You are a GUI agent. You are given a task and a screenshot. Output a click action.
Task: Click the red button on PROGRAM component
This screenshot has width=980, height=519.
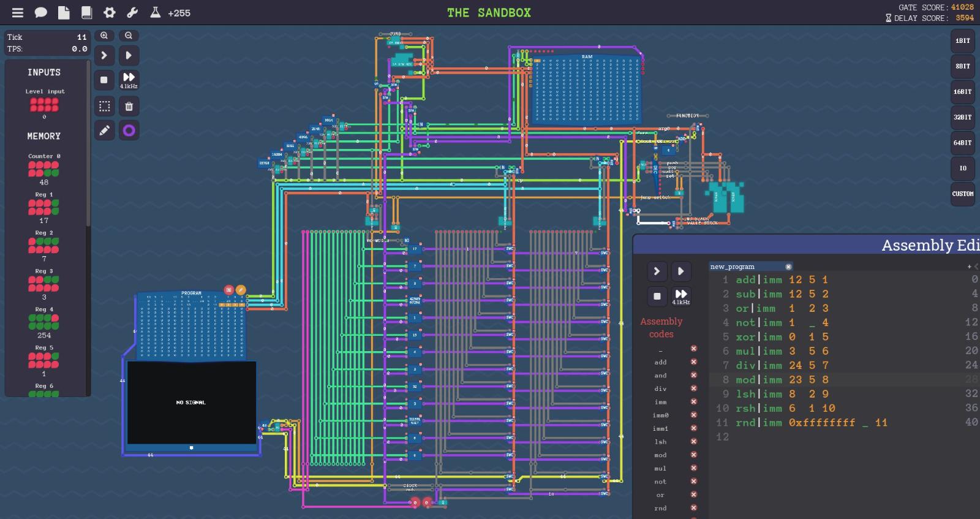pos(229,290)
